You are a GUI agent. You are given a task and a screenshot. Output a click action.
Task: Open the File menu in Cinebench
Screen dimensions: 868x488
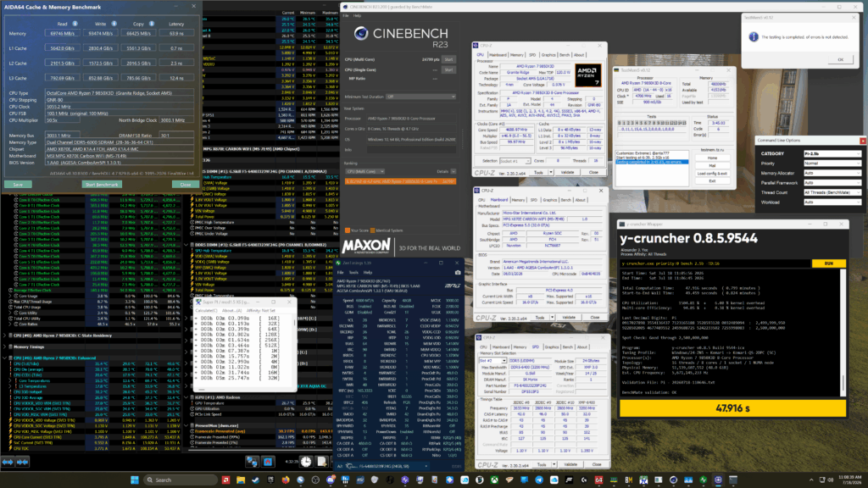pyautogui.click(x=346, y=15)
